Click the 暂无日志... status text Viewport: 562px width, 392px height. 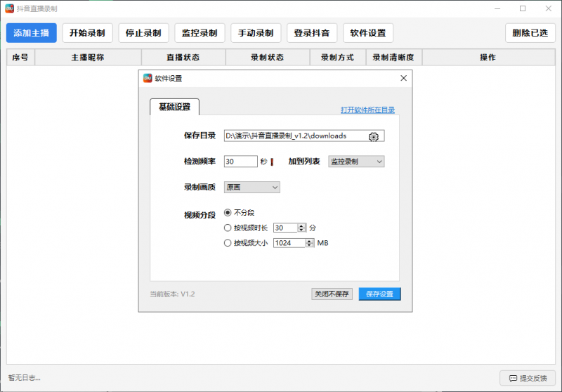[x=25, y=378]
